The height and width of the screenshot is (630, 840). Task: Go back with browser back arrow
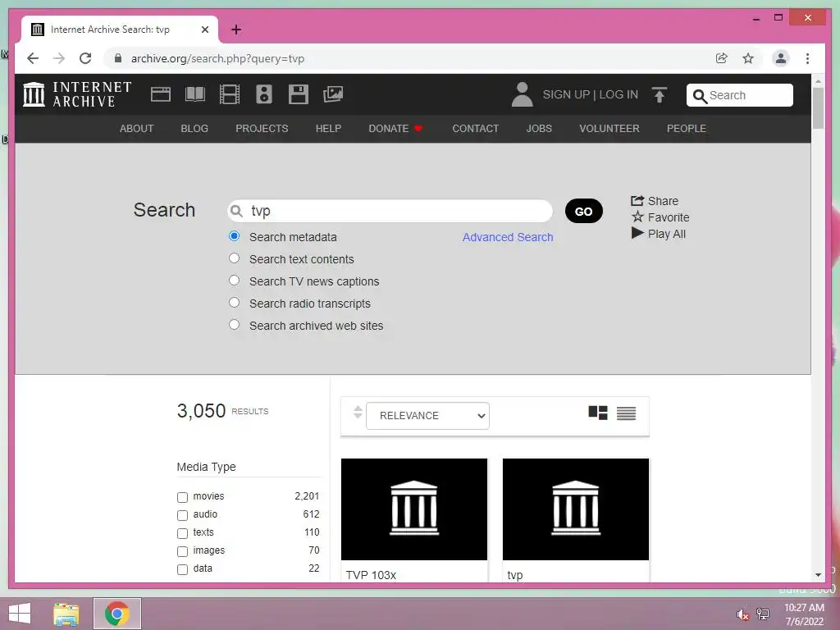[x=33, y=58]
